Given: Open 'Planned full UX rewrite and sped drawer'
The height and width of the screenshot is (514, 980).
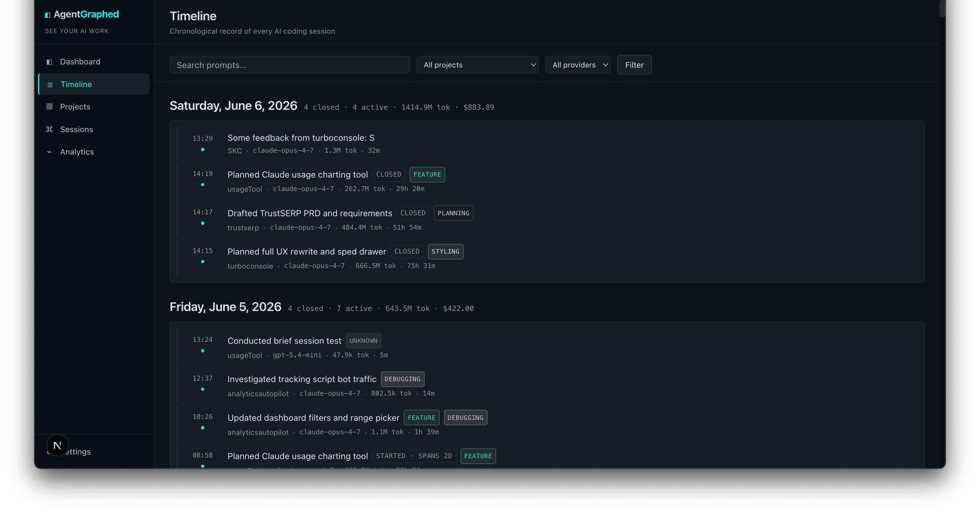Looking at the screenshot, I should point(307,251).
